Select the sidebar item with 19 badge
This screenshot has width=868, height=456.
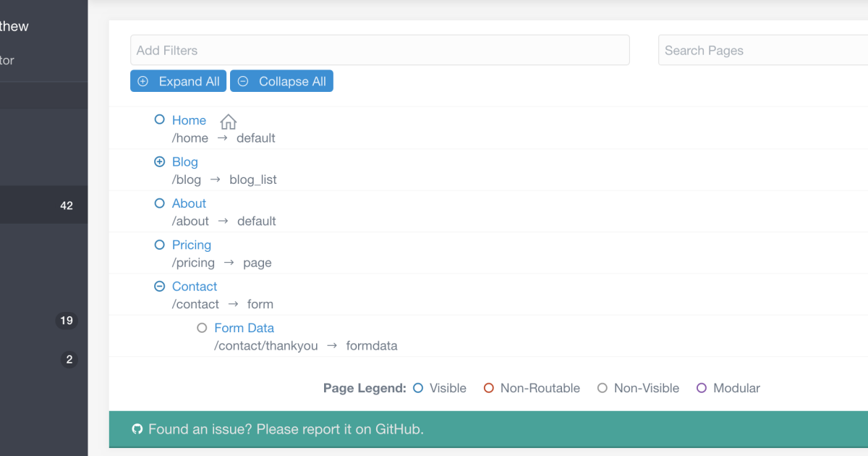click(x=43, y=320)
